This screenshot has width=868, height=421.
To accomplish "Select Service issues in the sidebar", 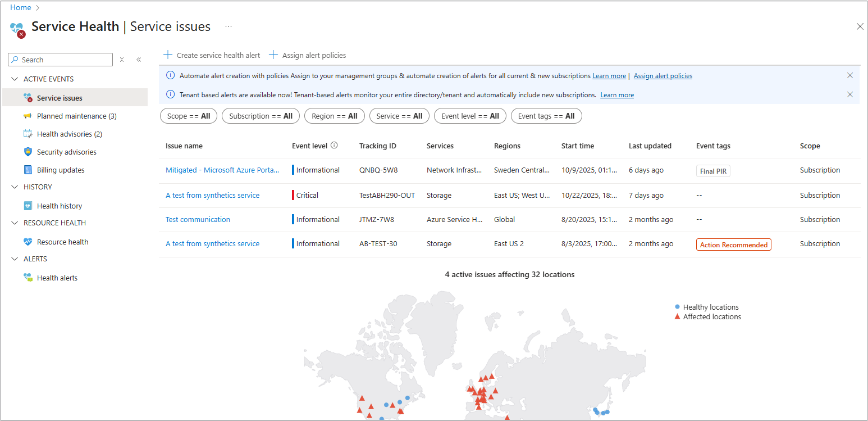I will tap(60, 98).
